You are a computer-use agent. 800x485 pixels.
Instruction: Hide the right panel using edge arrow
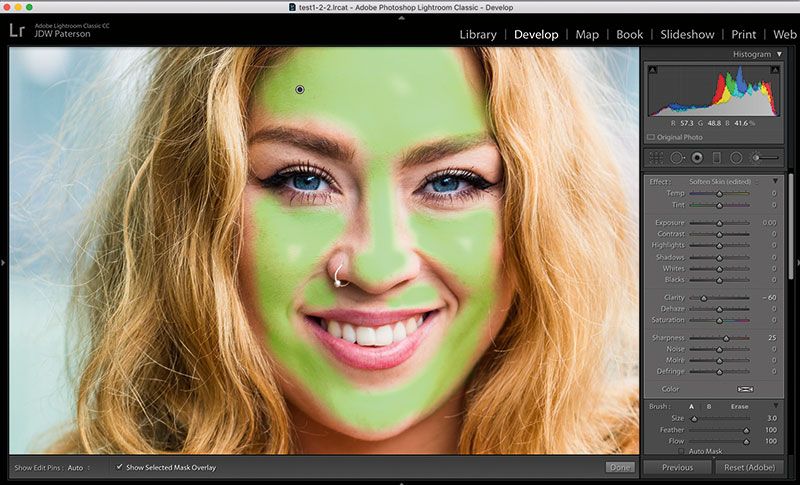tap(797, 263)
